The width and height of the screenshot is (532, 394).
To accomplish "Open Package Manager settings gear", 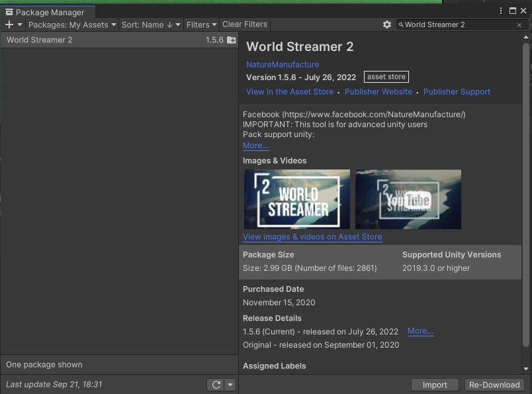I will point(387,25).
